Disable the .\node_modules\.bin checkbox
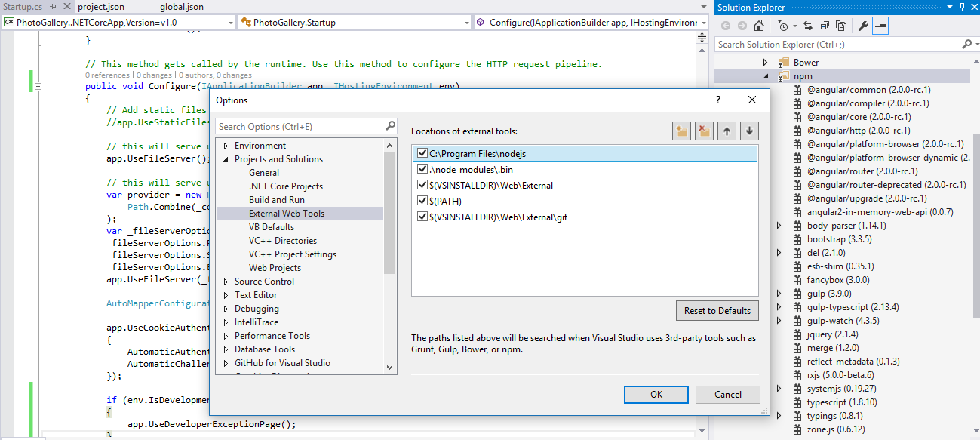The height and width of the screenshot is (440, 980). [422, 170]
